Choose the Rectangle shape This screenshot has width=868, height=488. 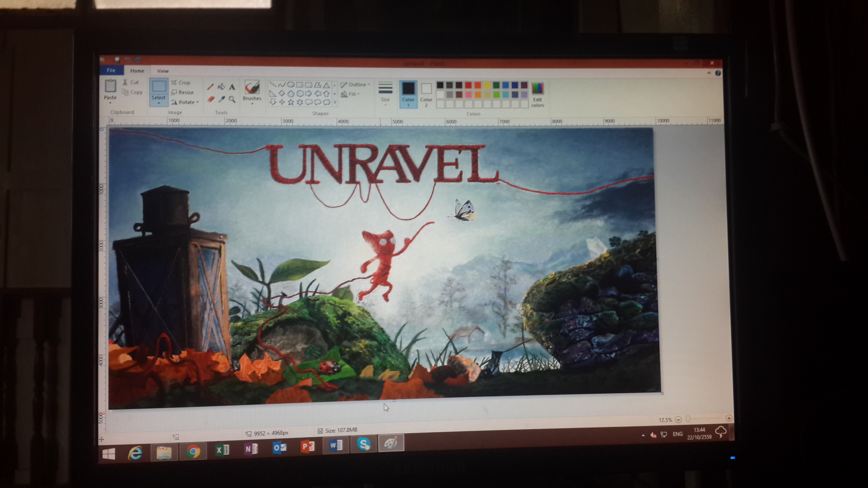[299, 84]
